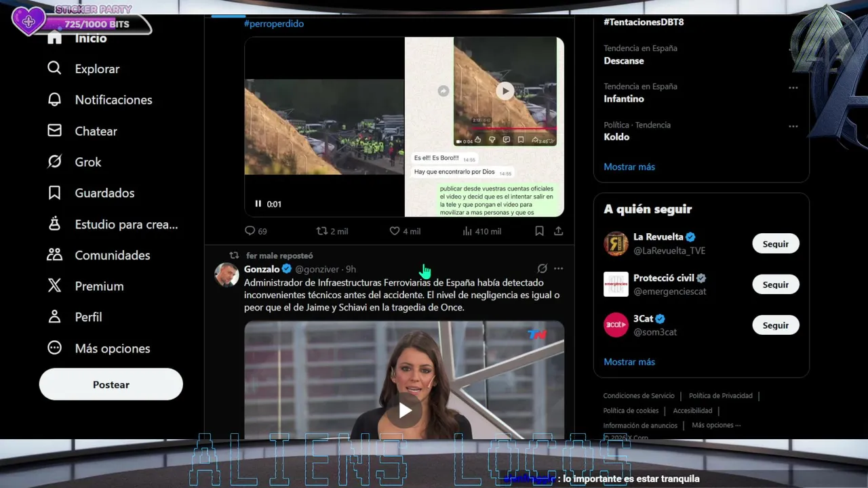Open Política de Privacidad link
The image size is (868, 488).
point(721,396)
